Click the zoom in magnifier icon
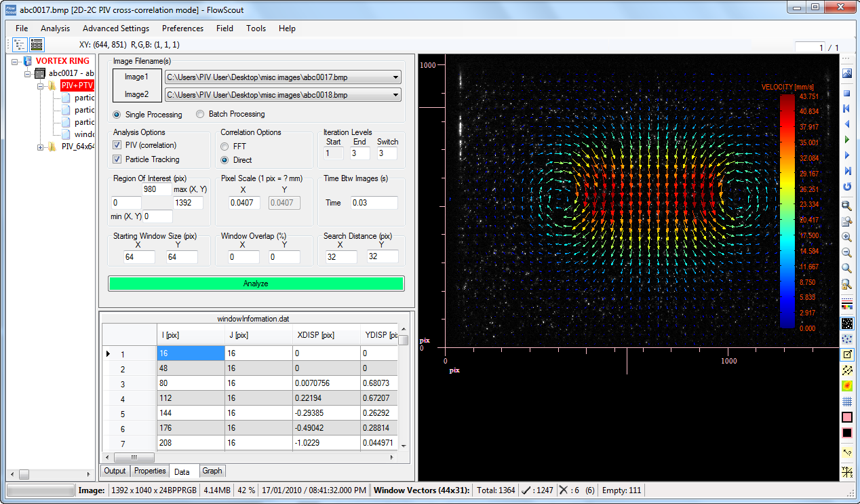Screen dimensions: 860x504 point(846,237)
